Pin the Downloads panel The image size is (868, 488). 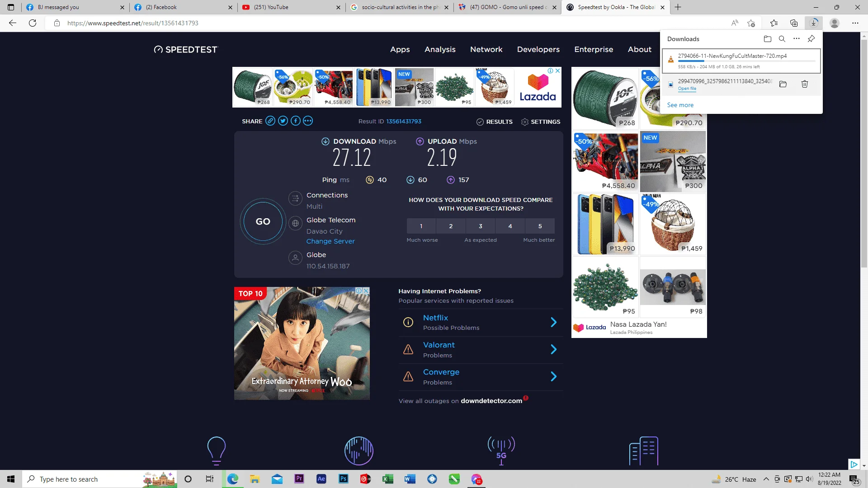coord(811,39)
